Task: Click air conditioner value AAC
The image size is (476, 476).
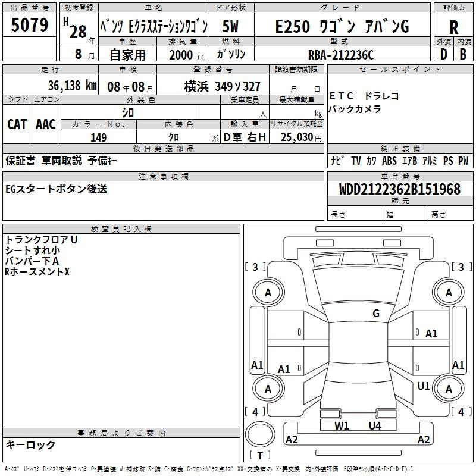Action: 46,124
